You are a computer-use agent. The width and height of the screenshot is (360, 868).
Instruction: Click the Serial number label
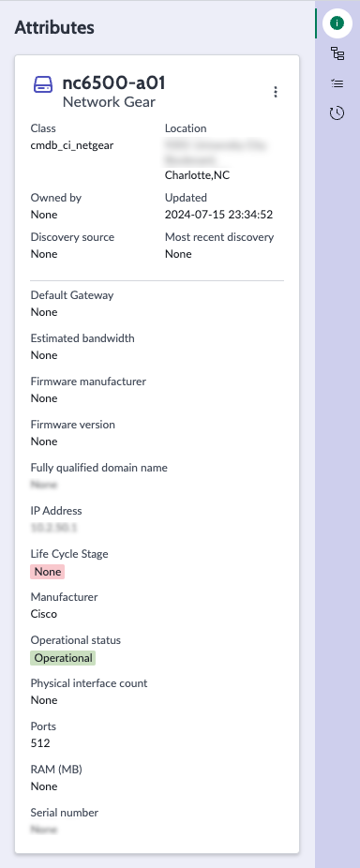(x=65, y=813)
